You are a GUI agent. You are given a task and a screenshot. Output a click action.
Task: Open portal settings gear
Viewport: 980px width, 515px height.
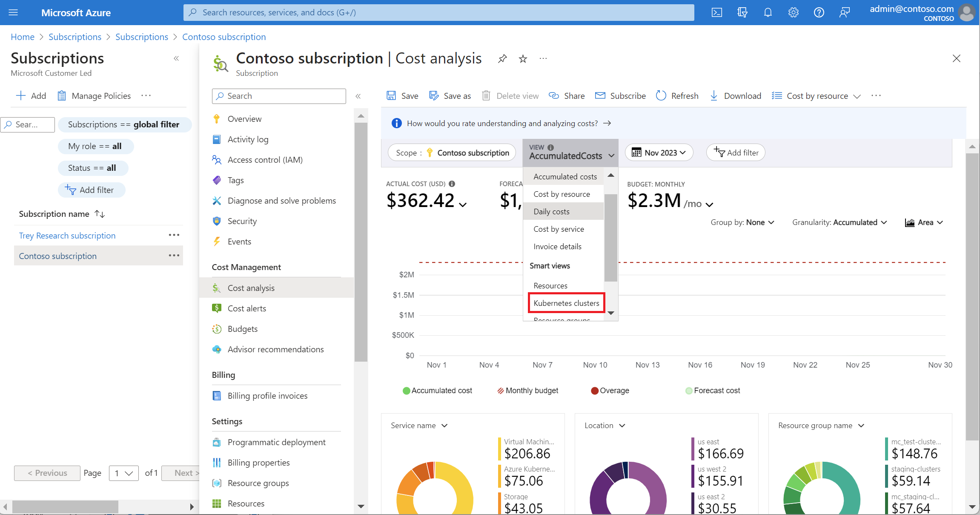(793, 12)
